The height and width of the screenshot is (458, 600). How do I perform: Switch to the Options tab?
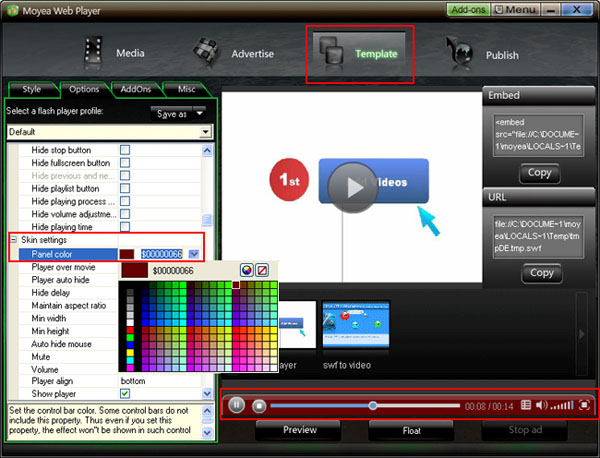click(84, 89)
